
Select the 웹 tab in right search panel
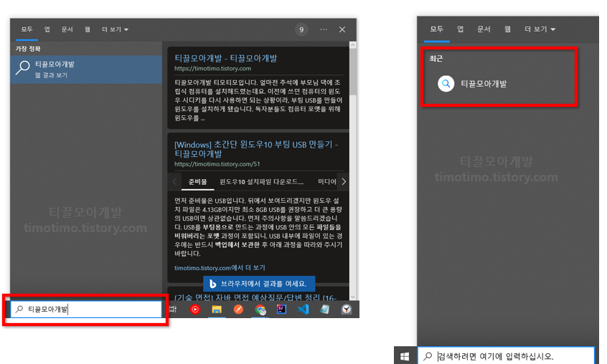[x=507, y=29]
